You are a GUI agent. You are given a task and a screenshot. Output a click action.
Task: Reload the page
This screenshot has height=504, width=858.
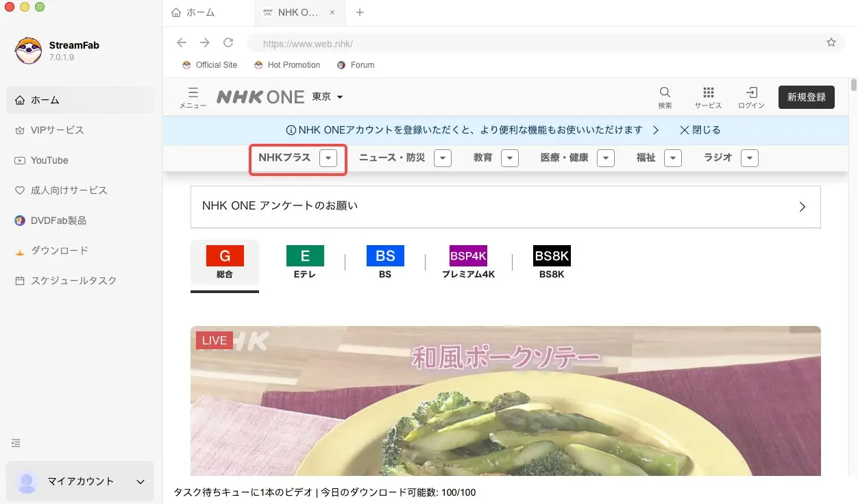[x=228, y=42]
